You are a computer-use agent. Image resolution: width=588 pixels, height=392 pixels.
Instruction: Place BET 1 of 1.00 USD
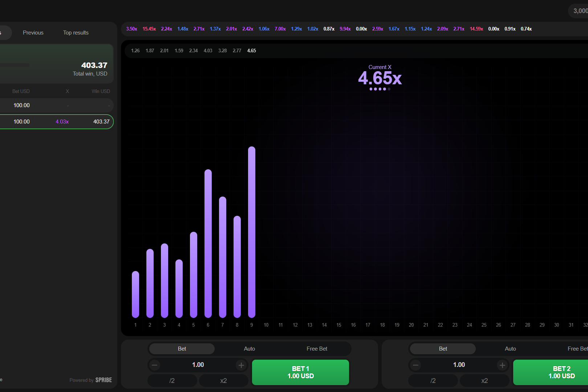coord(300,372)
